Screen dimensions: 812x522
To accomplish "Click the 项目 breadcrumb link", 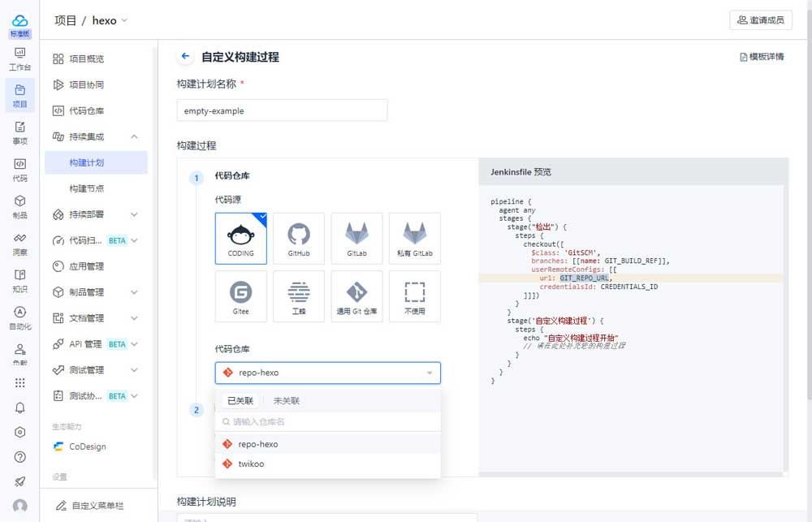I will click(65, 21).
